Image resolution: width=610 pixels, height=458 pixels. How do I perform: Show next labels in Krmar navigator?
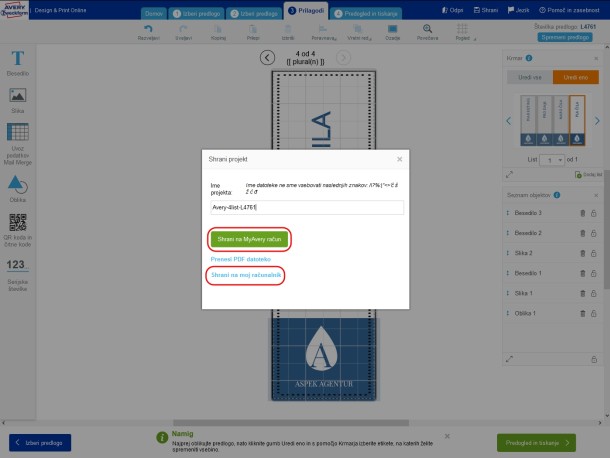pyautogui.click(x=597, y=121)
